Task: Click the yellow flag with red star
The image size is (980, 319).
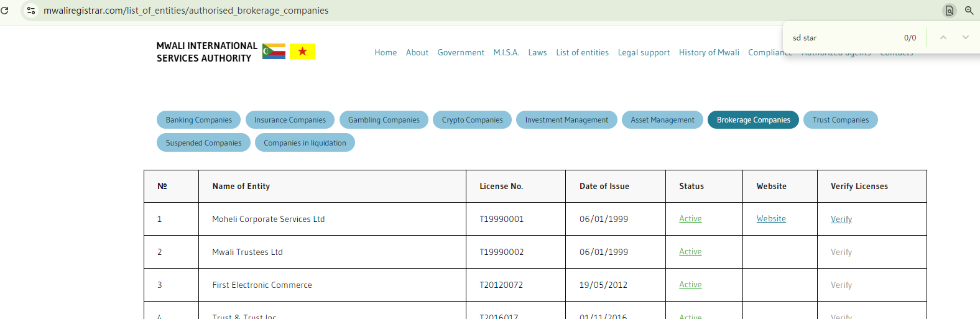Action: (x=303, y=51)
